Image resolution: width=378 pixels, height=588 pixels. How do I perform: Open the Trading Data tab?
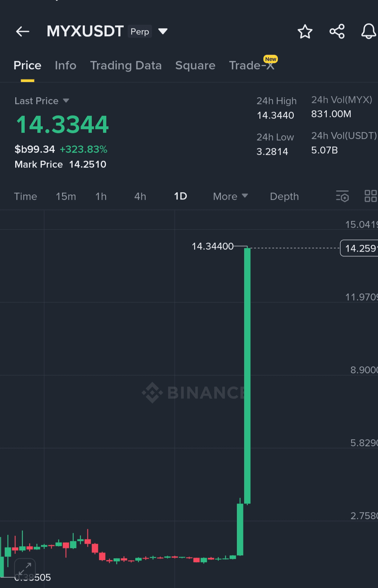pyautogui.click(x=126, y=65)
